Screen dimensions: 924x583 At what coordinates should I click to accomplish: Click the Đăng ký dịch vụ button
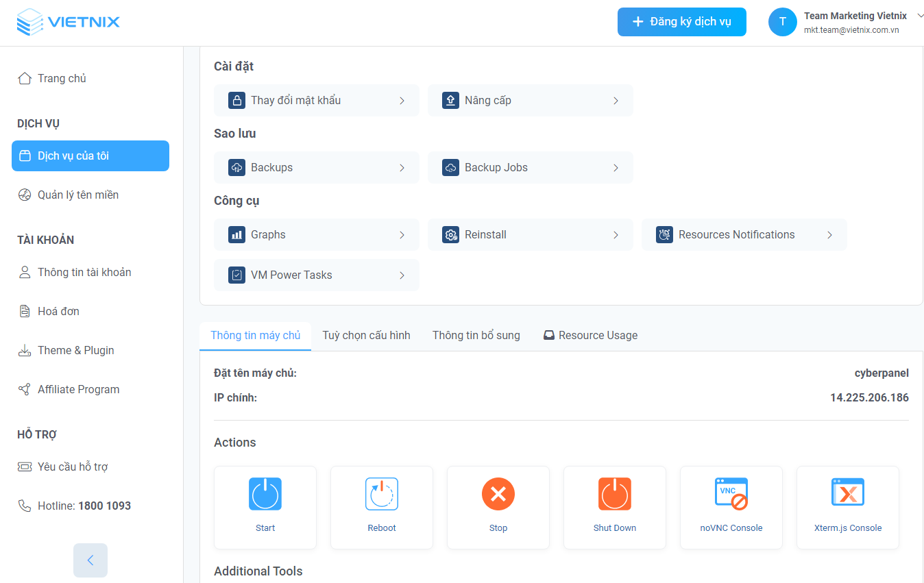click(681, 22)
